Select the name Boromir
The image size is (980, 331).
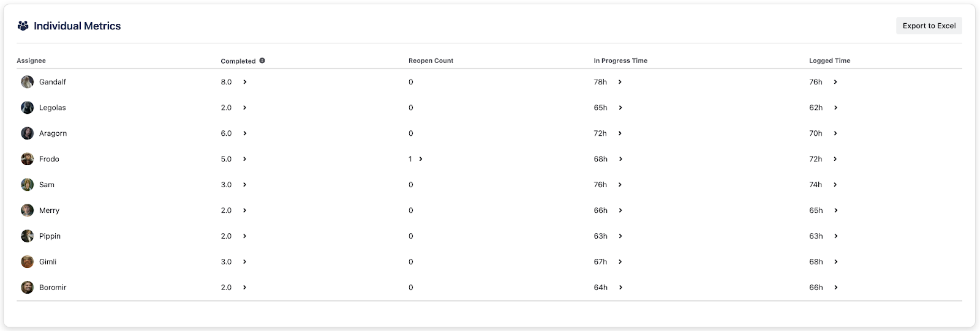tap(53, 288)
